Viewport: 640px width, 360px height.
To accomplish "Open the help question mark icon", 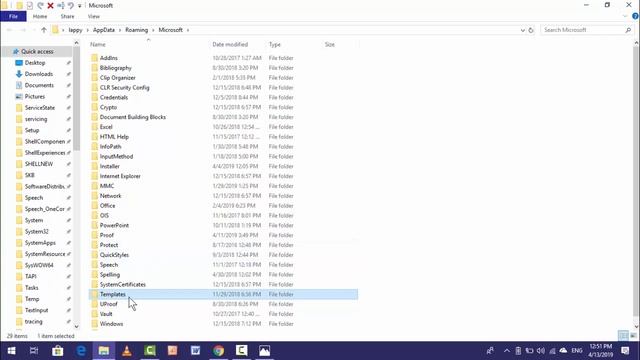I will coord(636,16).
